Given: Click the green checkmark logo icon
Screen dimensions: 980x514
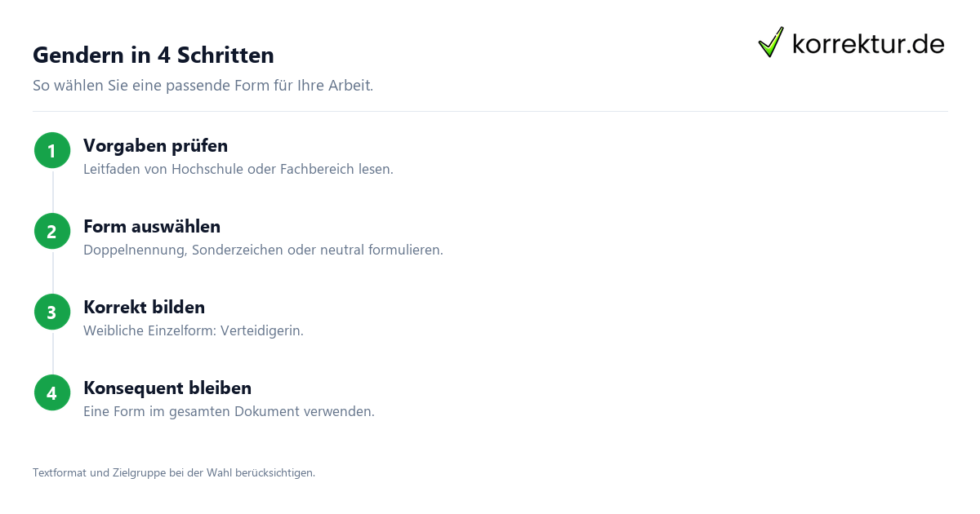Looking at the screenshot, I should (771, 42).
